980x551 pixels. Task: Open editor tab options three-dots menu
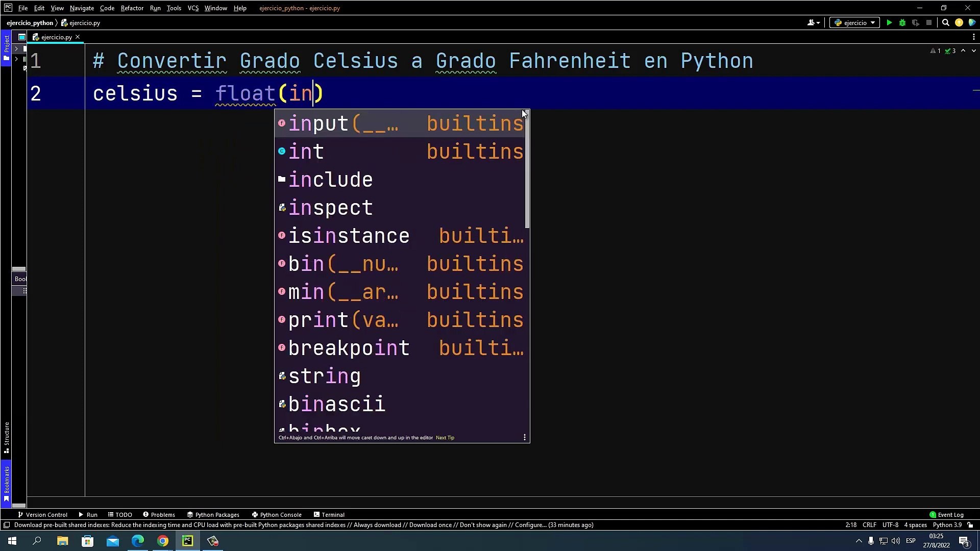point(973,37)
